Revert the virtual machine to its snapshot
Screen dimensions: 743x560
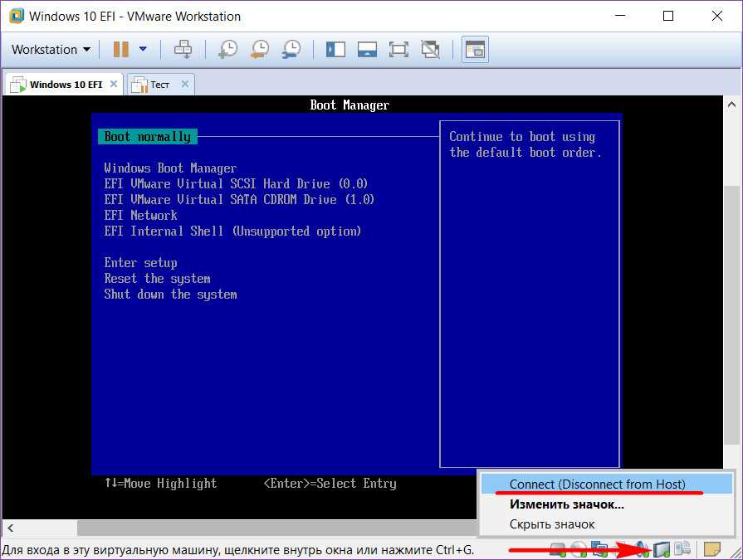point(259,50)
